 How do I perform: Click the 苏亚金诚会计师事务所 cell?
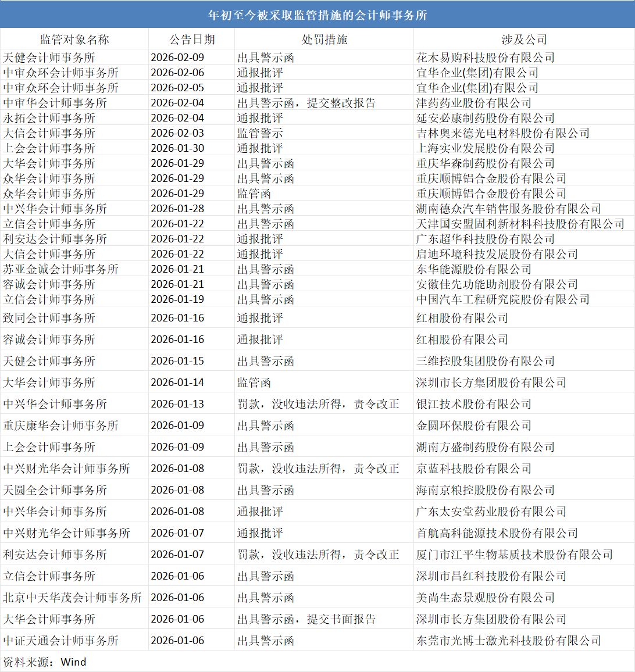click(x=60, y=269)
